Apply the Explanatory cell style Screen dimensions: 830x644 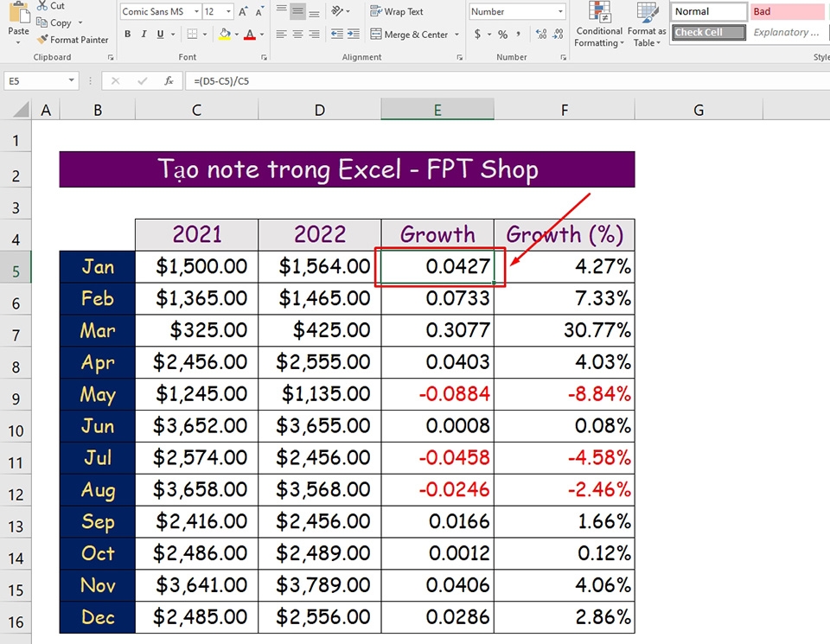[x=788, y=32]
